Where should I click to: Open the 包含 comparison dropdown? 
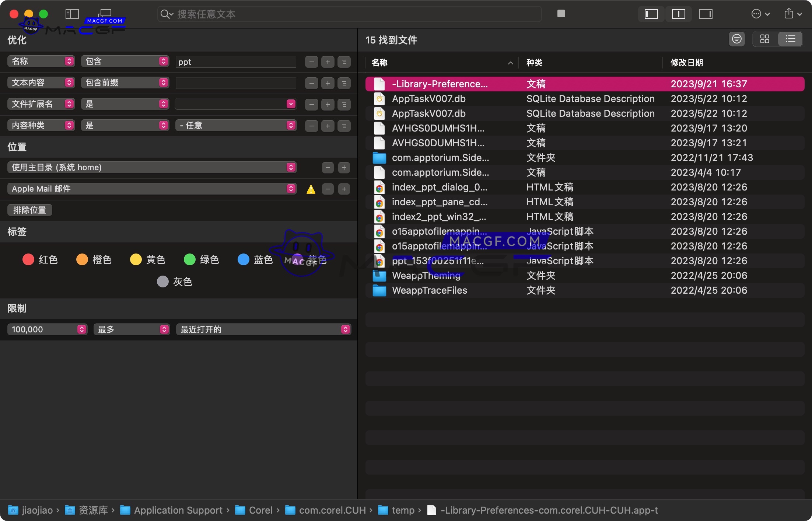click(125, 61)
